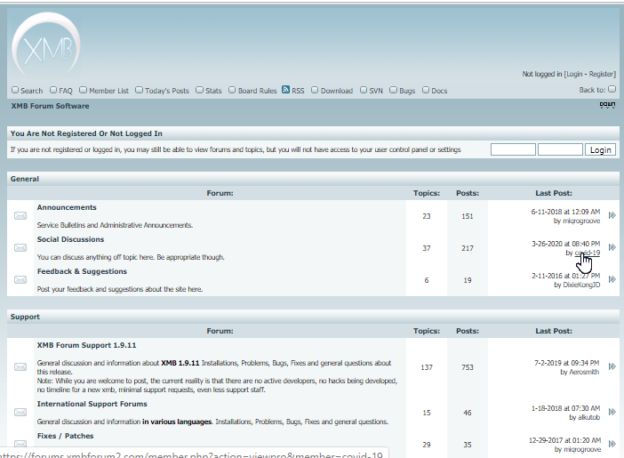View DixieKongJD's profile from the Feedback row
624x458 pixels.
(581, 285)
